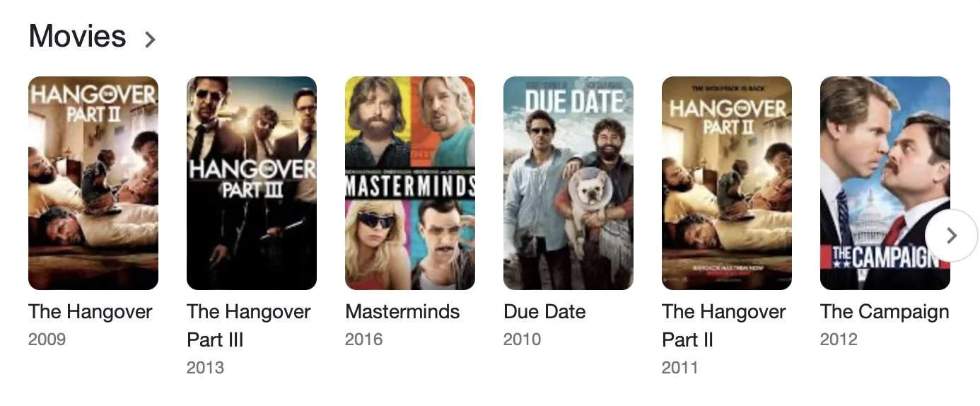Open the Masterminds movie poster

click(410, 183)
